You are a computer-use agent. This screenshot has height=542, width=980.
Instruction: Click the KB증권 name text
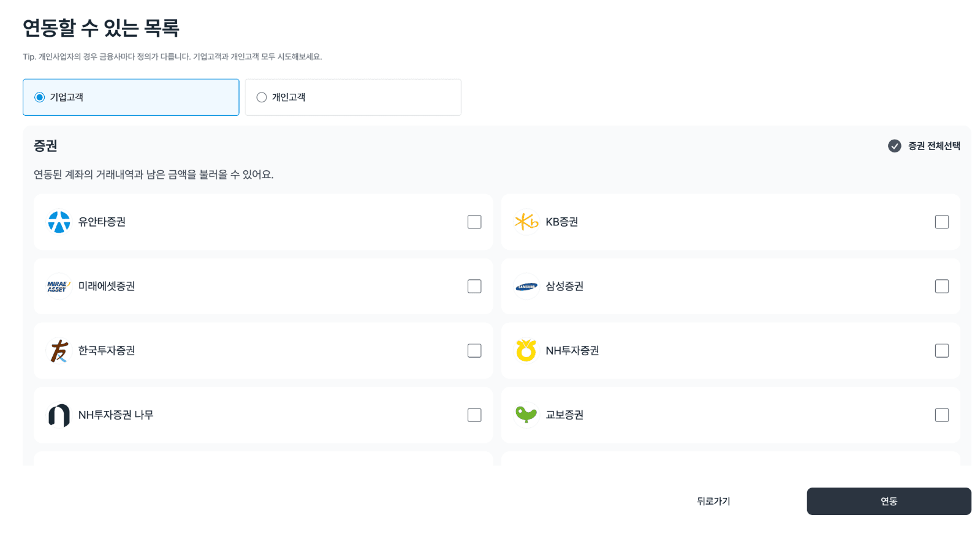tap(562, 222)
